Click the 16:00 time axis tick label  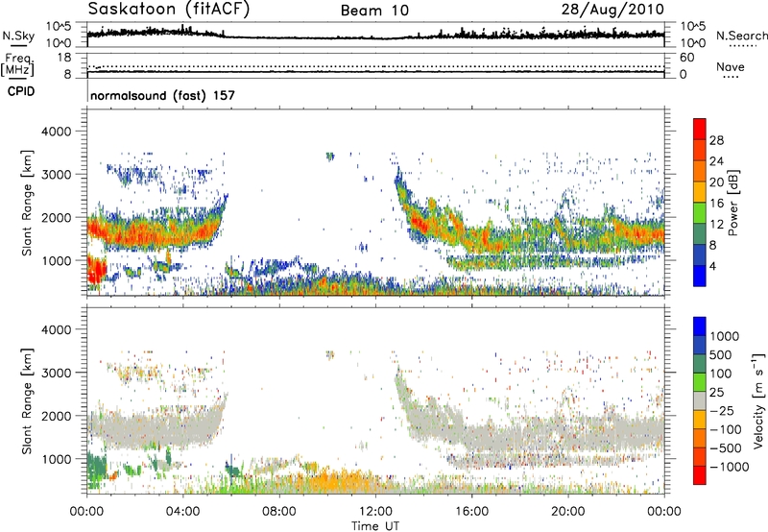tap(471, 512)
